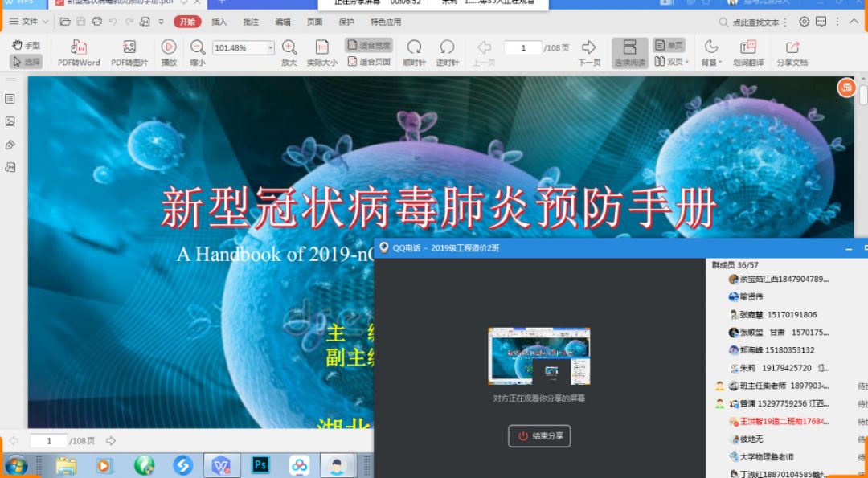The width and height of the screenshot is (868, 478).
Task: Enable word translation (划词翻译)
Action: pos(748,53)
